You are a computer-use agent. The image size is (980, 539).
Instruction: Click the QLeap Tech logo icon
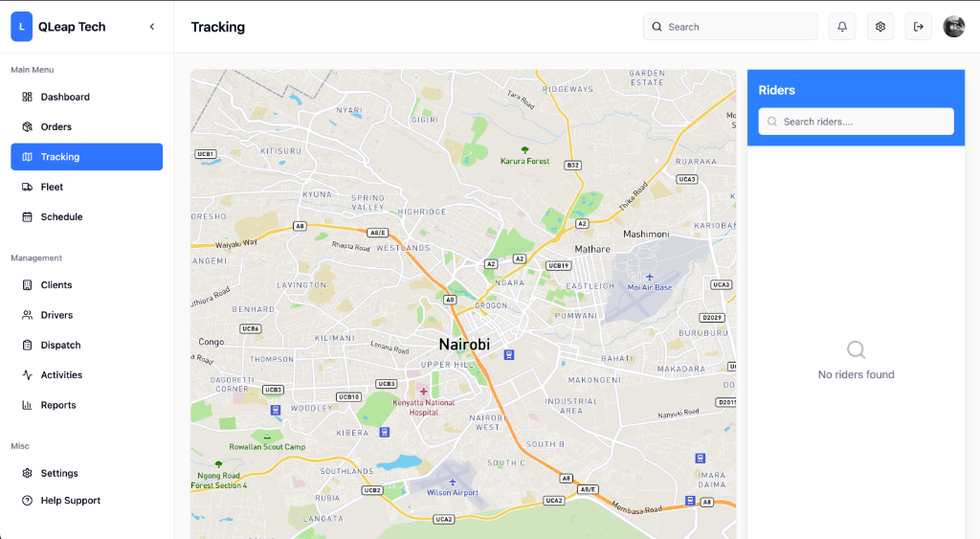point(22,27)
